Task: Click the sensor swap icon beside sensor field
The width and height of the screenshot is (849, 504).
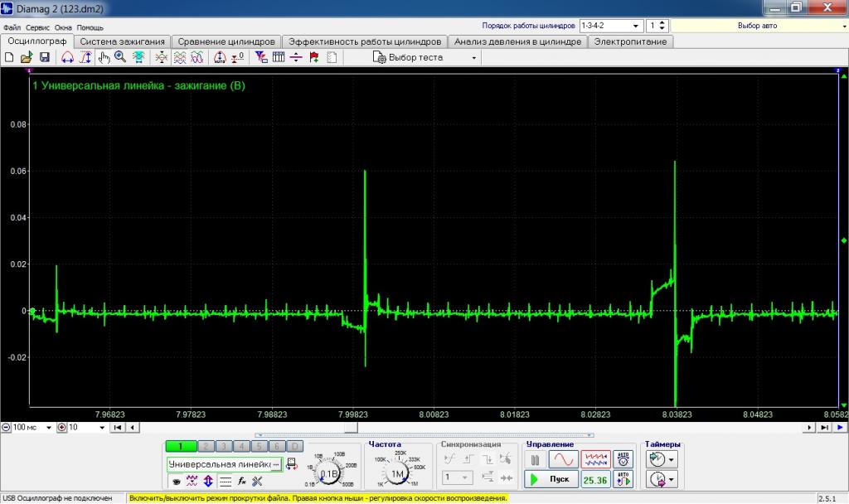Action: pos(291,464)
